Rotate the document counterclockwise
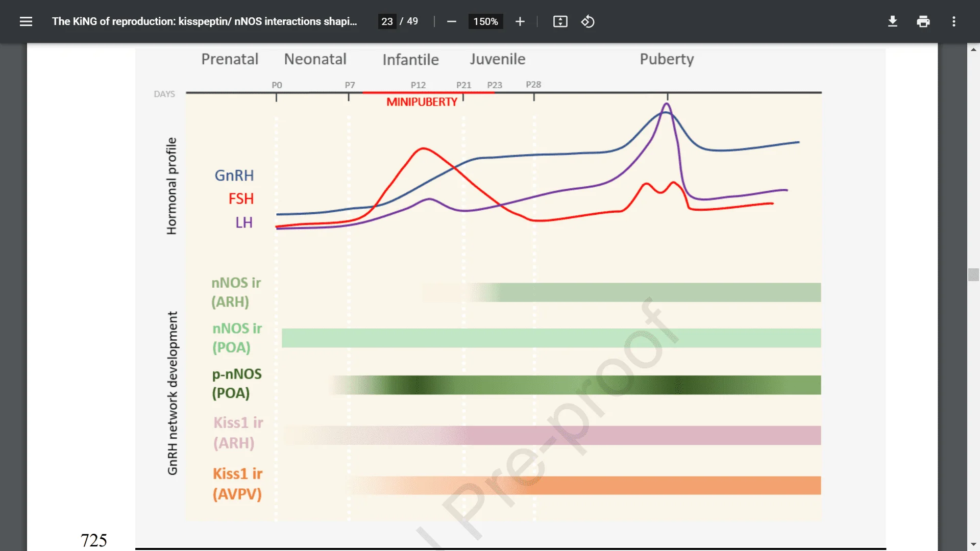Viewport: 980px width, 551px height. [x=587, y=21]
